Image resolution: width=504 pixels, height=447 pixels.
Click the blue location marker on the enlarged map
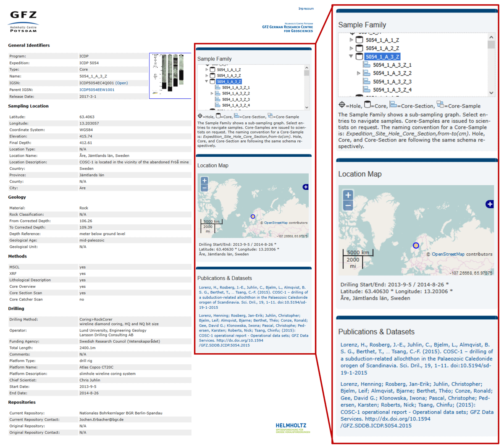[x=416, y=245]
